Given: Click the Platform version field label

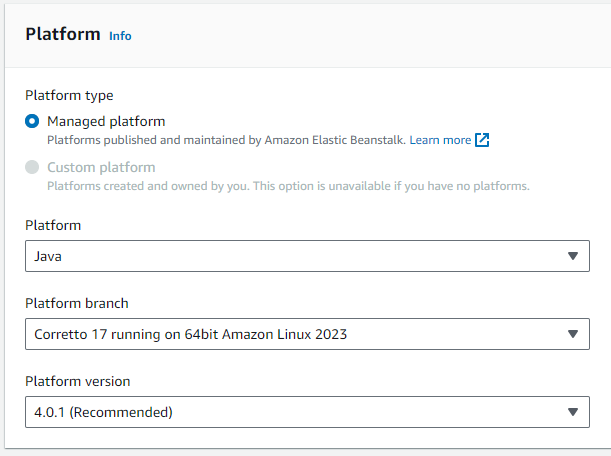Looking at the screenshot, I should 78,381.
